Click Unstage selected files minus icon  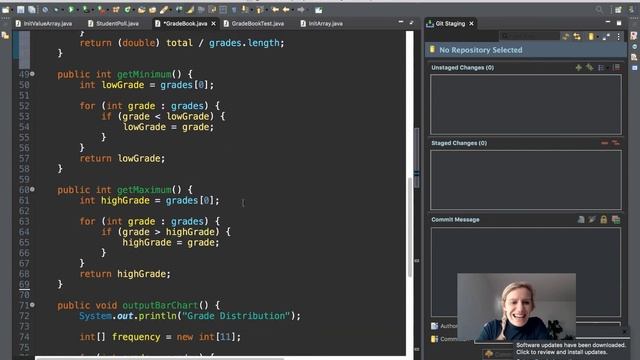pos(604,143)
